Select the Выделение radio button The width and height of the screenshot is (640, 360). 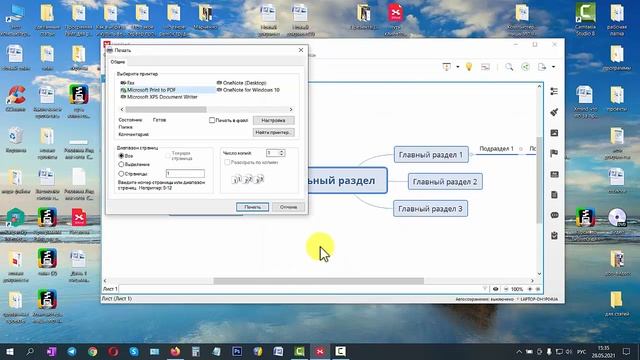click(x=121, y=164)
